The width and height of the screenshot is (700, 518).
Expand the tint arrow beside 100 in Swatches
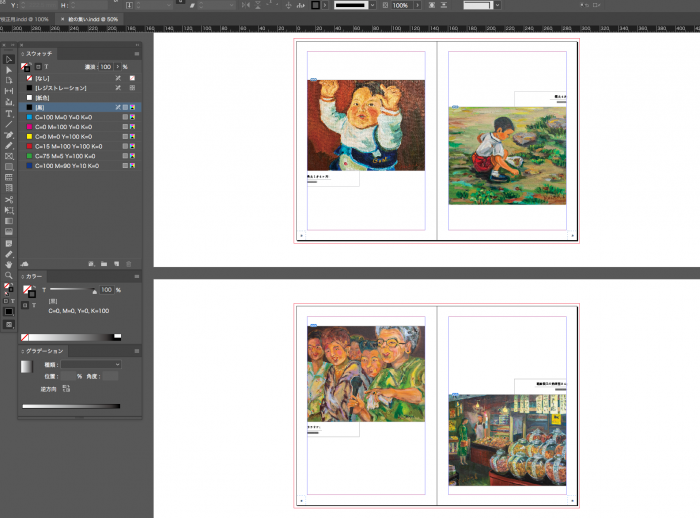[x=117, y=67]
